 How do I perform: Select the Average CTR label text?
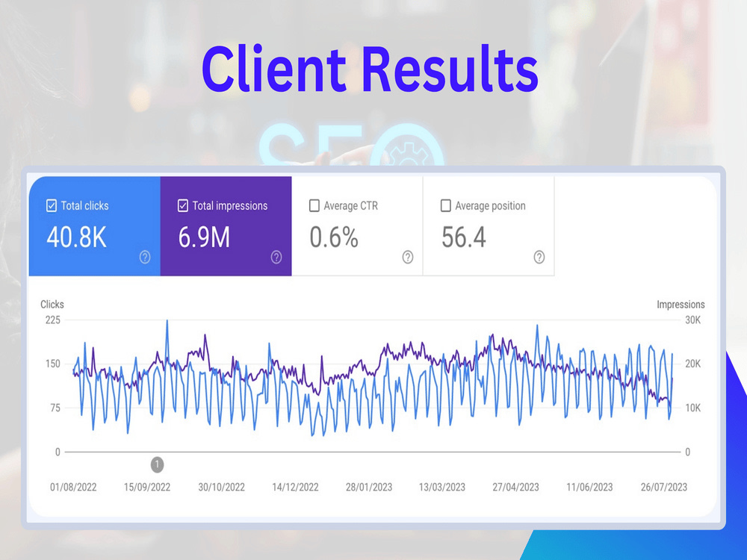350,206
